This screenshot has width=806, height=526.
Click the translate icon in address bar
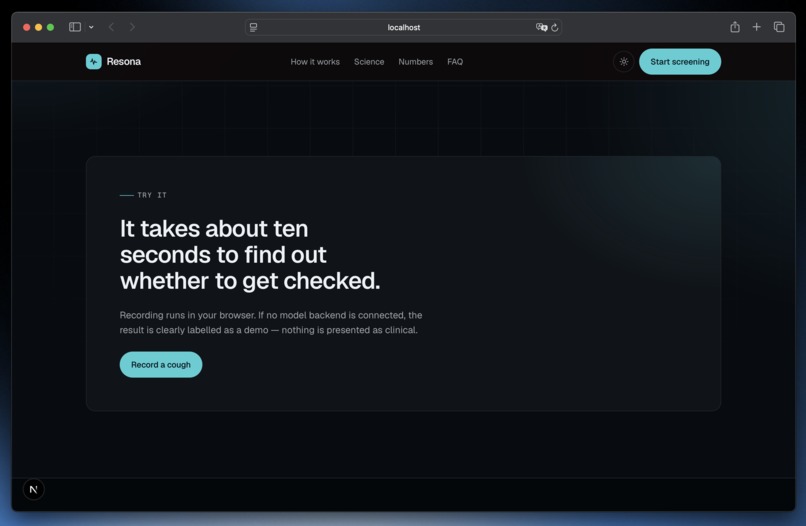(x=541, y=27)
